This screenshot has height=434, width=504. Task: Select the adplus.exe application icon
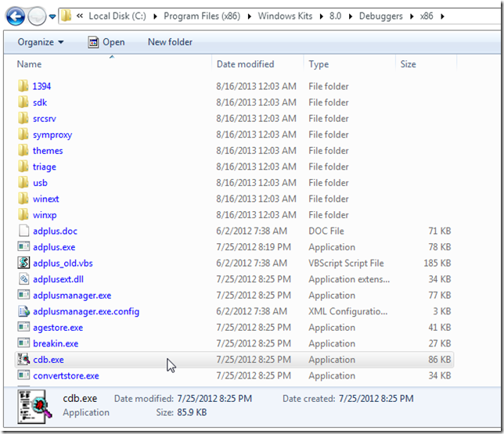coord(23,246)
